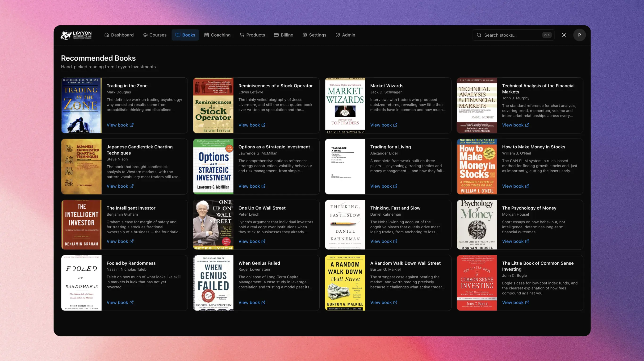View book for Market Wizards
Image resolution: width=644 pixels, height=361 pixels.
(x=384, y=125)
